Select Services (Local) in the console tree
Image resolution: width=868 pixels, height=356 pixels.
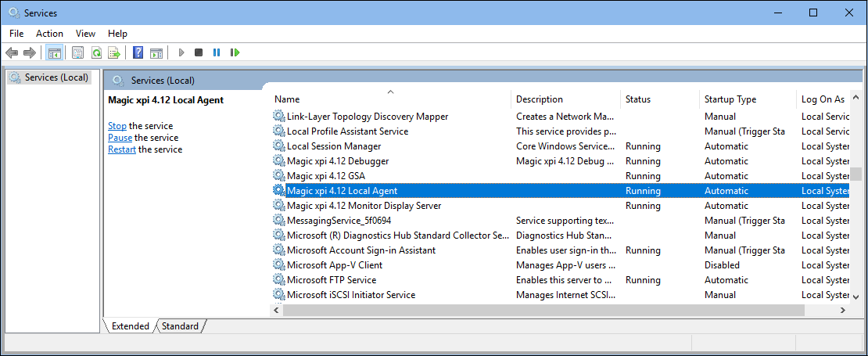tap(49, 77)
